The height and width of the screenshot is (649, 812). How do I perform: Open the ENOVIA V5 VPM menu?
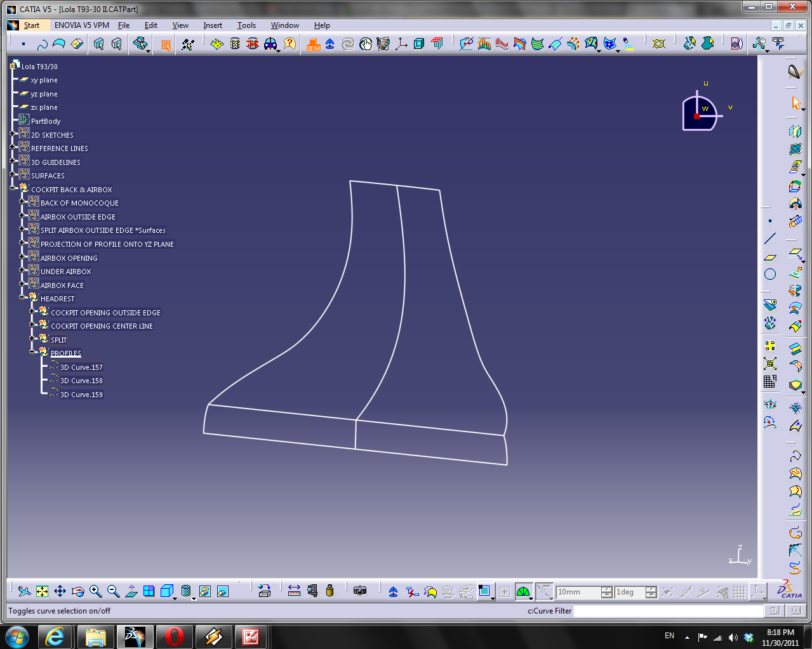81,25
